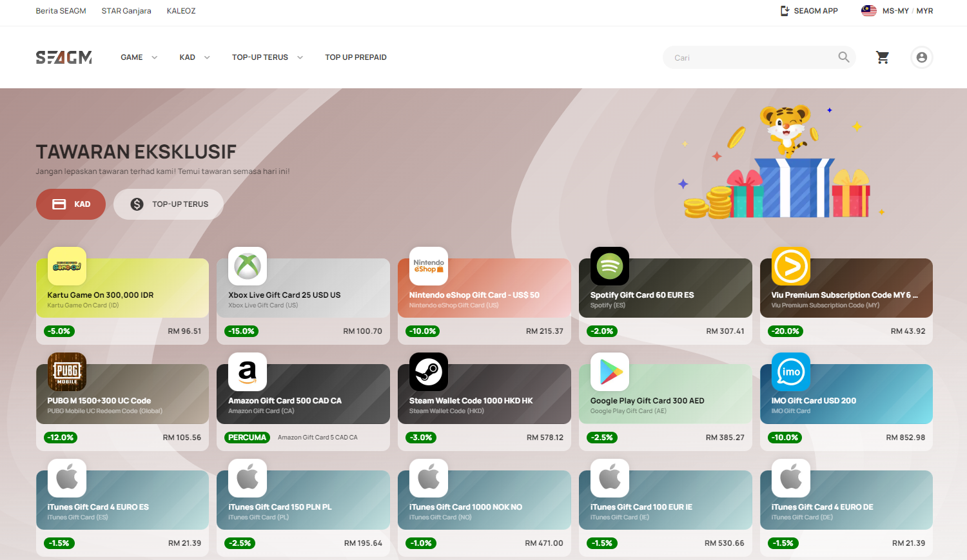
Task: Select the KAD offers tab
Action: coord(71,204)
